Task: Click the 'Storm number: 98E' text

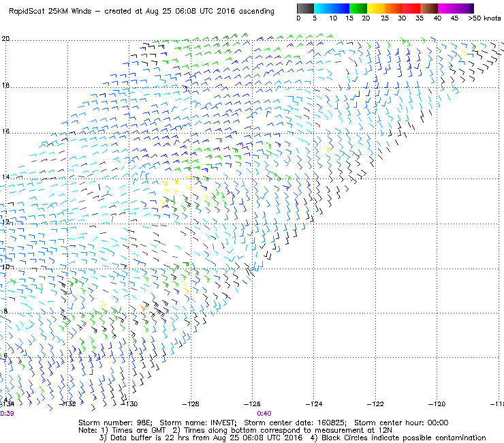Action: click(x=115, y=423)
